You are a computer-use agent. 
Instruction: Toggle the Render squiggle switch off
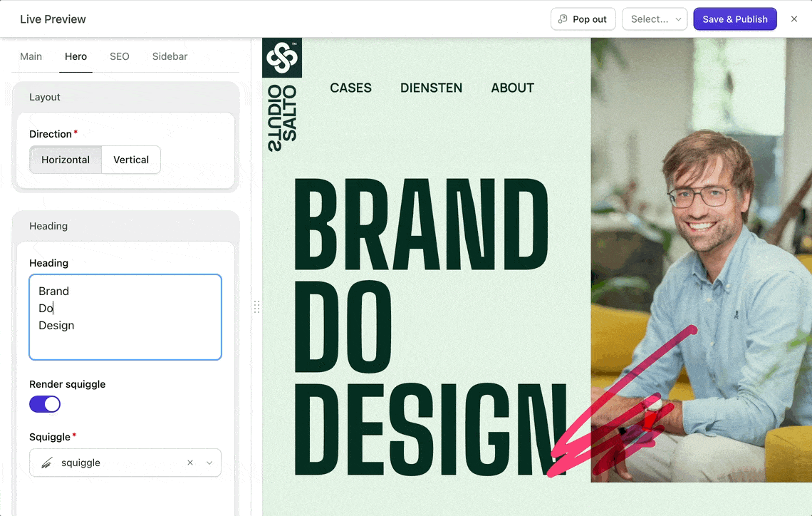coord(45,404)
